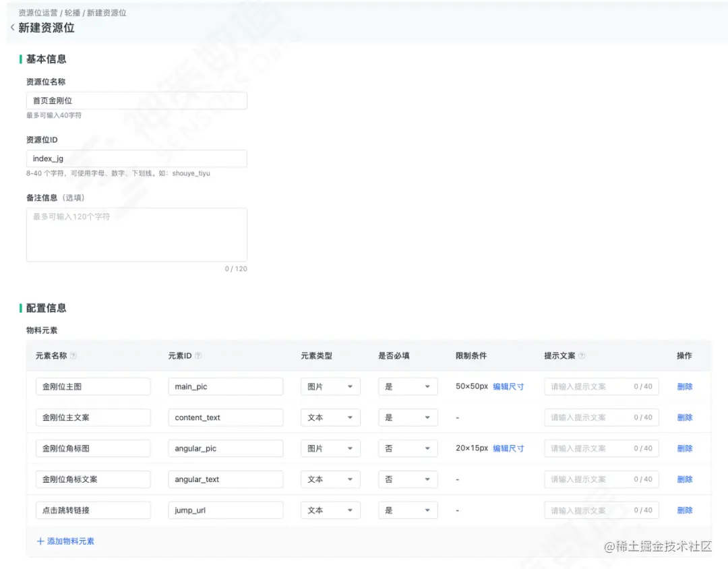Screen dimensions: 728x569
Task: Open 是否必填 dropdown in the angular_text row
Action: (x=408, y=479)
